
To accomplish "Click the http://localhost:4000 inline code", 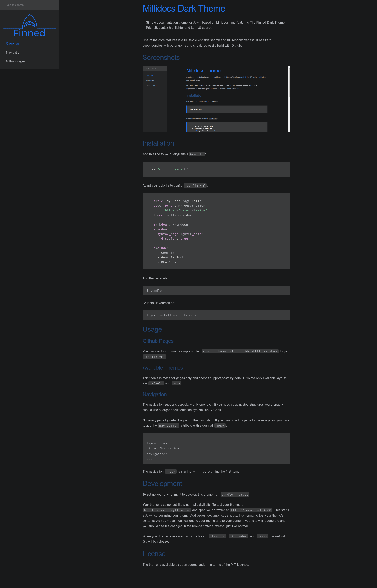I will click(251, 510).
